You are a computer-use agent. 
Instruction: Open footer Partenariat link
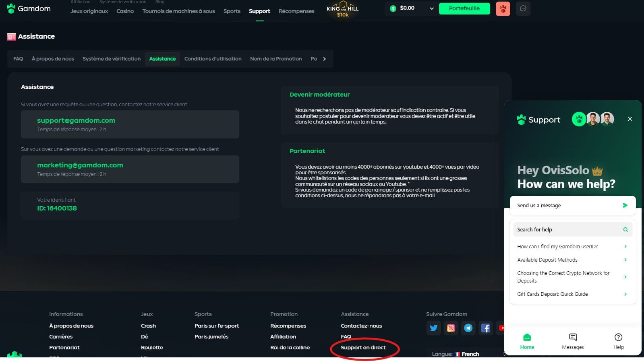64,347
